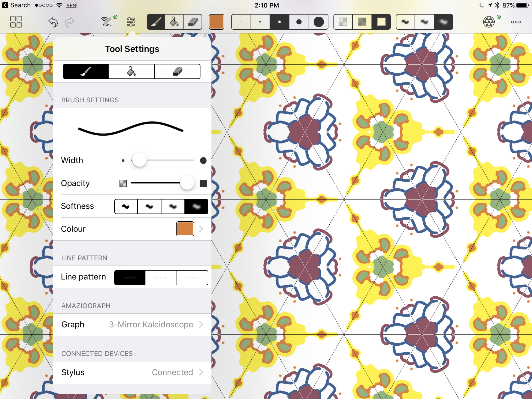Enable fully blurred softness setting
Image resolution: width=532 pixels, height=399 pixels.
[195, 206]
